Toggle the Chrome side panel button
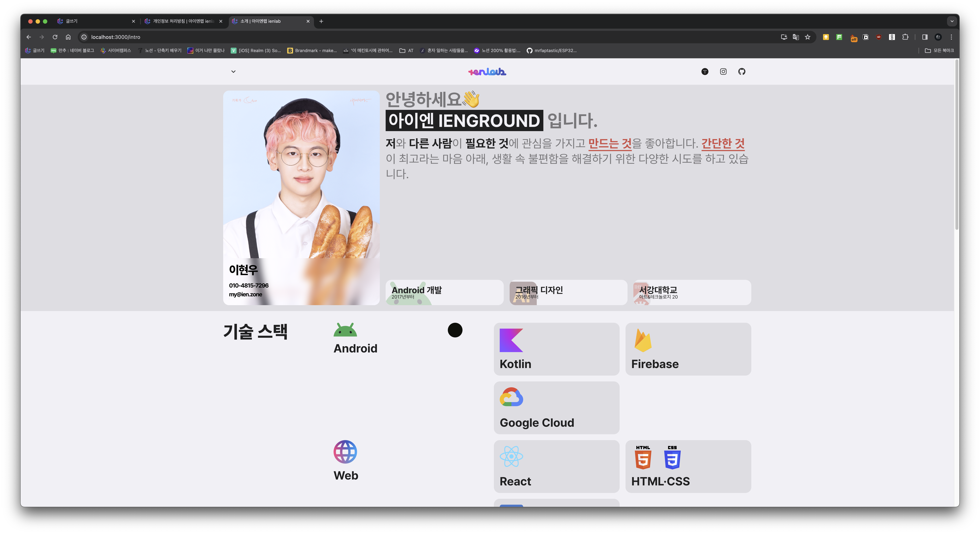Image resolution: width=980 pixels, height=534 pixels. [925, 37]
